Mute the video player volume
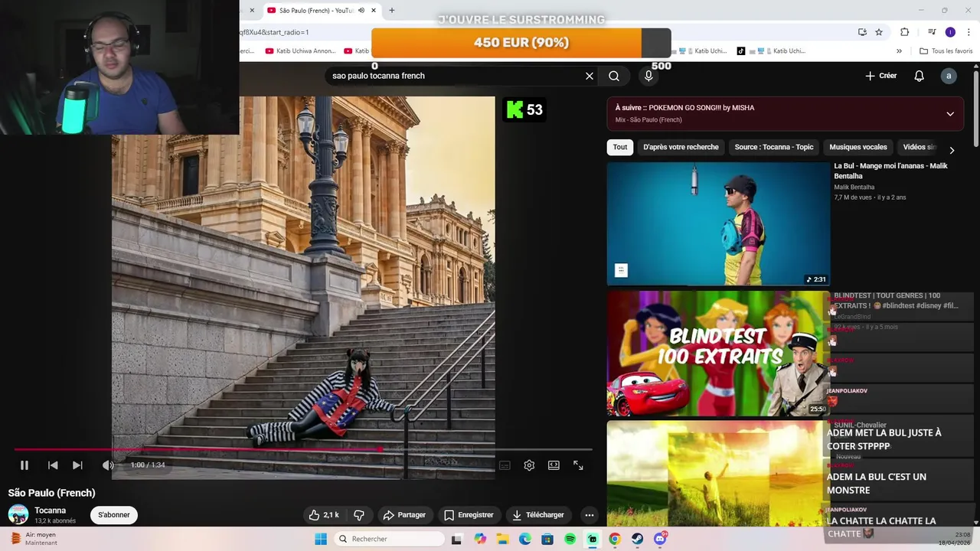This screenshot has height=551, width=980. 108,465
